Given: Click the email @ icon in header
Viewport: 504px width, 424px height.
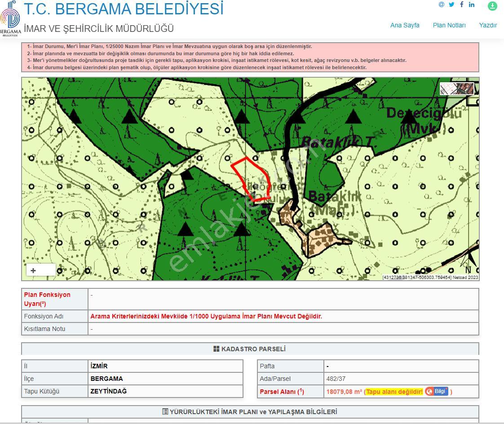Looking at the screenshot, I should coord(441,4).
